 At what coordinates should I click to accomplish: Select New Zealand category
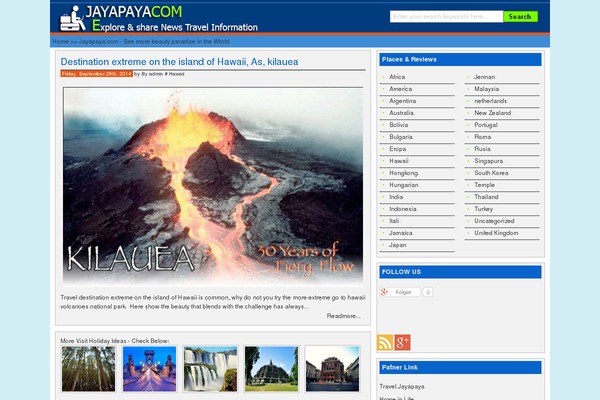492,113
